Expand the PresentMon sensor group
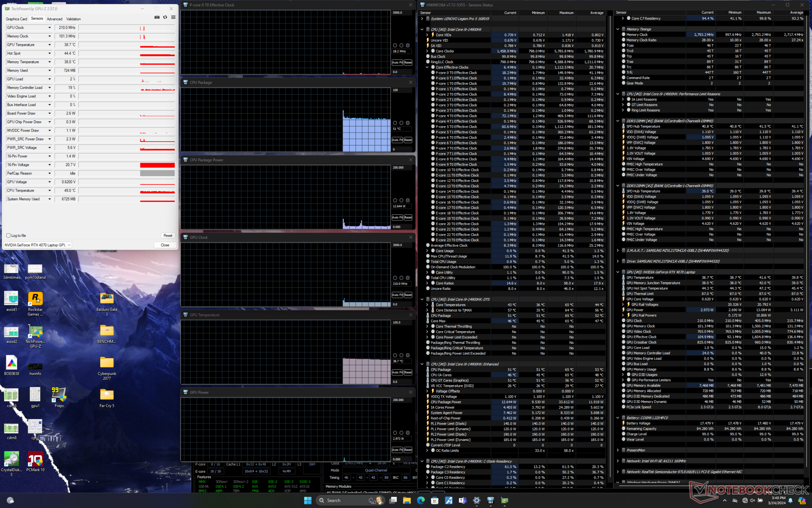This screenshot has width=812, height=508. (618, 450)
